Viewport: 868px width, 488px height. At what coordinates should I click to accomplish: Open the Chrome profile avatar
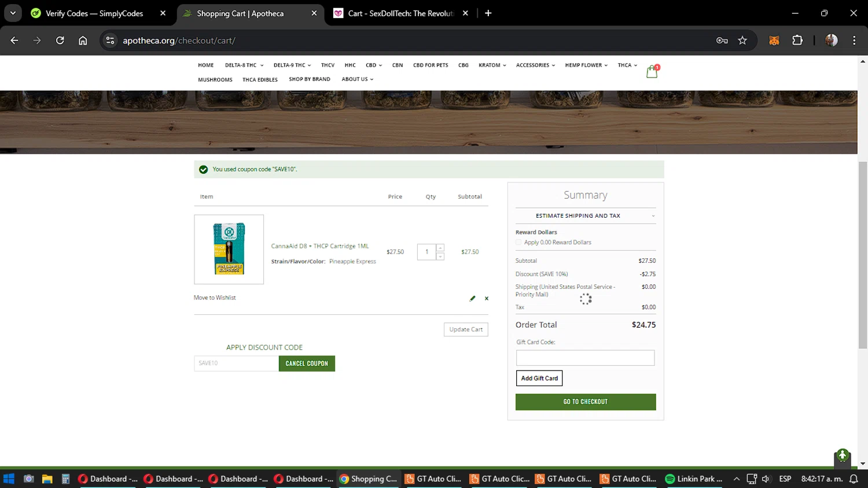click(832, 41)
